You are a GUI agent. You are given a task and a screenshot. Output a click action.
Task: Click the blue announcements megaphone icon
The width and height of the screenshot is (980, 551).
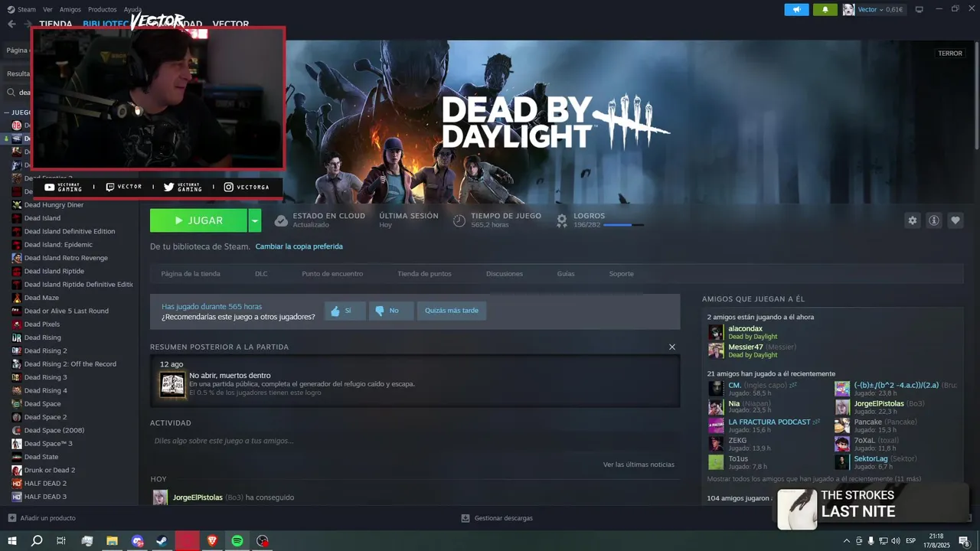coord(796,9)
